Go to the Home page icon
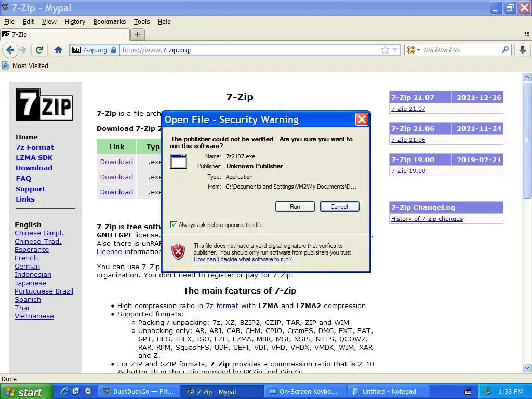This screenshot has height=399, width=532. (x=58, y=50)
